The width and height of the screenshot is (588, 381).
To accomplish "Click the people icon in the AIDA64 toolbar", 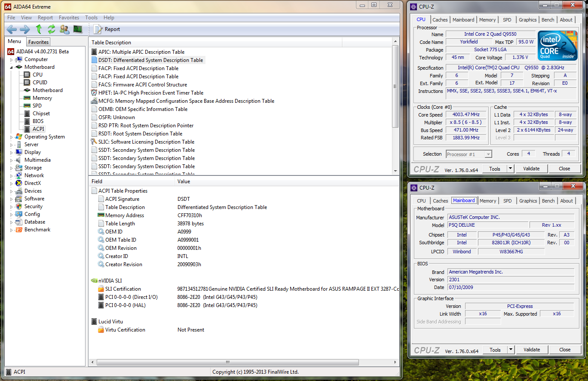I will point(64,29).
